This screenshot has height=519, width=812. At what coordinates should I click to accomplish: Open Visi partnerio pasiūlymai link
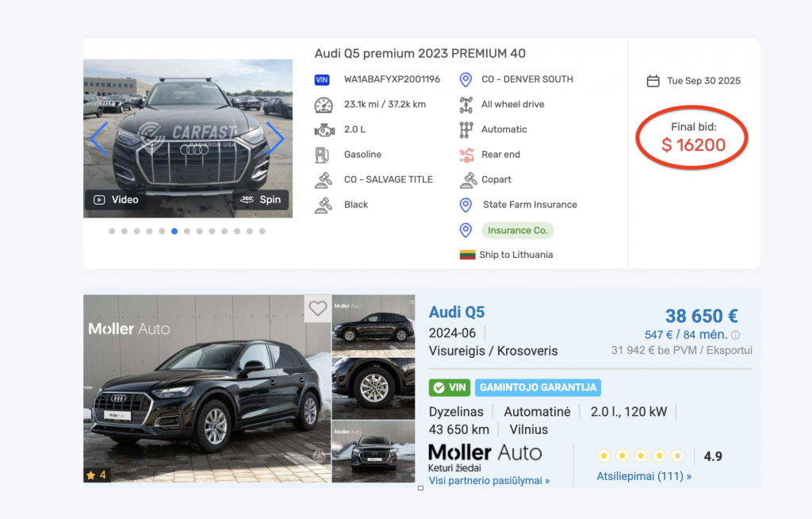click(489, 481)
